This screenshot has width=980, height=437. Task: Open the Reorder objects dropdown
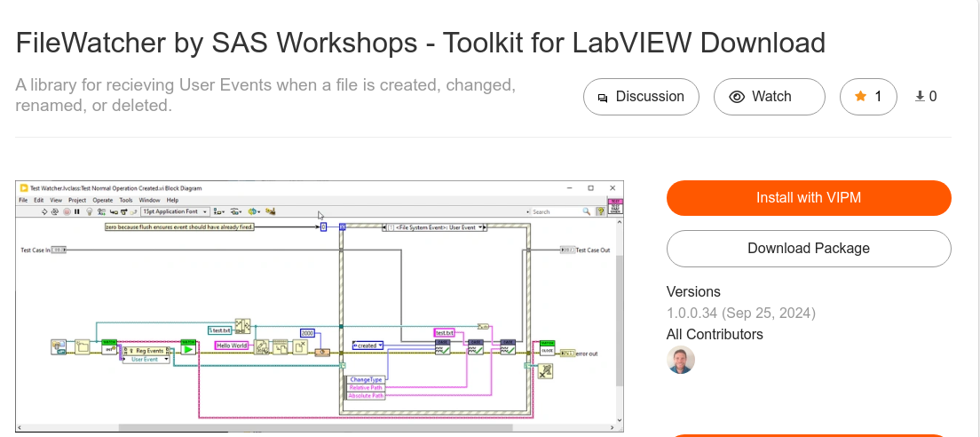click(254, 211)
